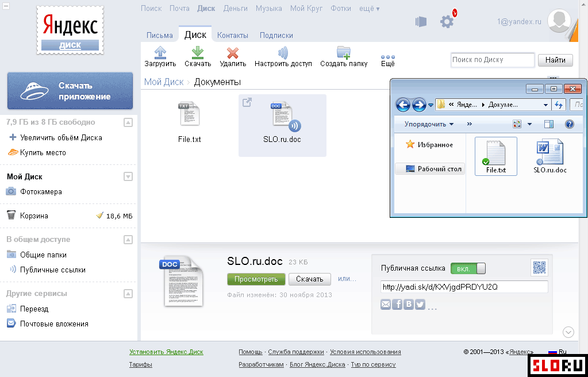Open the Упорядочить dropdown in Explorer
Screen dimensions: 588x377
point(429,124)
